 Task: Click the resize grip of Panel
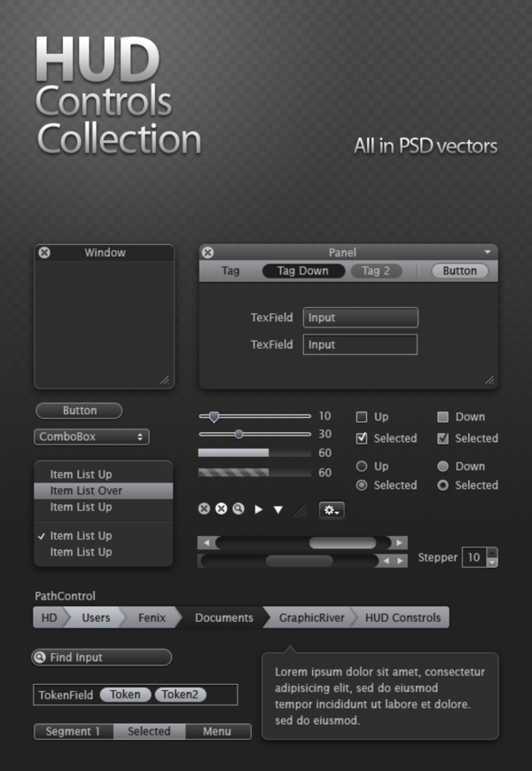(489, 380)
